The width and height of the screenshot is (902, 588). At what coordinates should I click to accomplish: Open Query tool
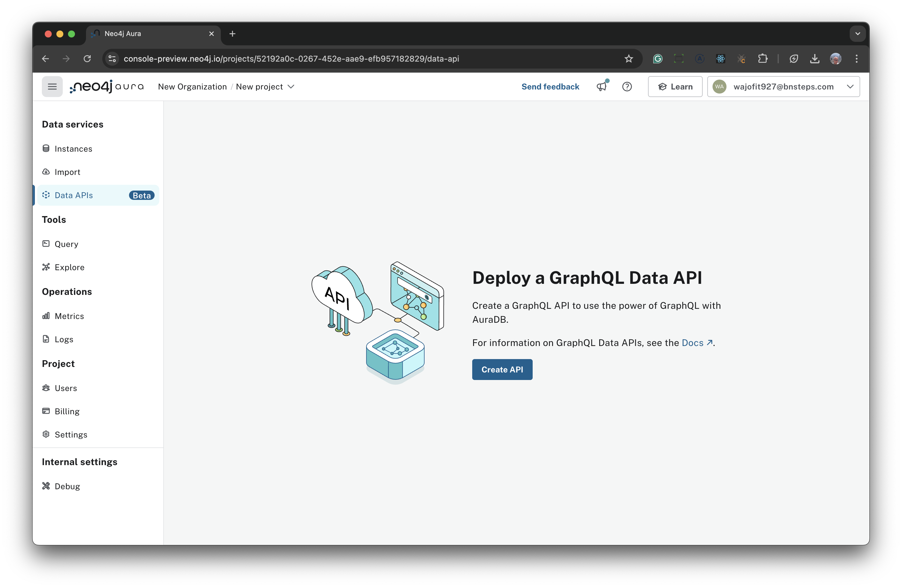(x=98, y=244)
